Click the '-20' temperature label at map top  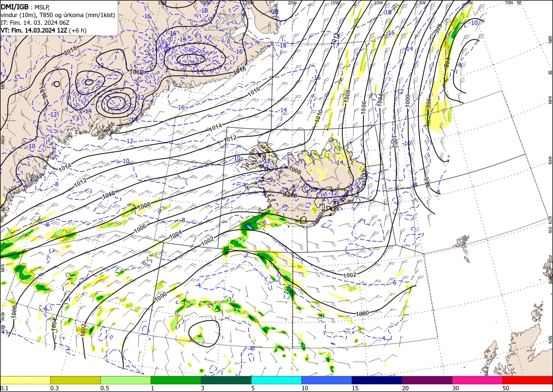[275, 11]
